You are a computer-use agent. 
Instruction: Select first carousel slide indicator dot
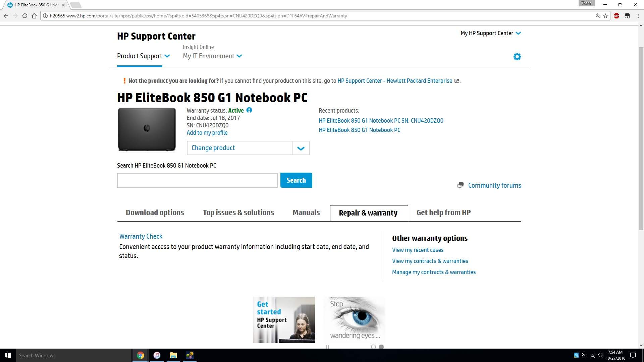373,347
